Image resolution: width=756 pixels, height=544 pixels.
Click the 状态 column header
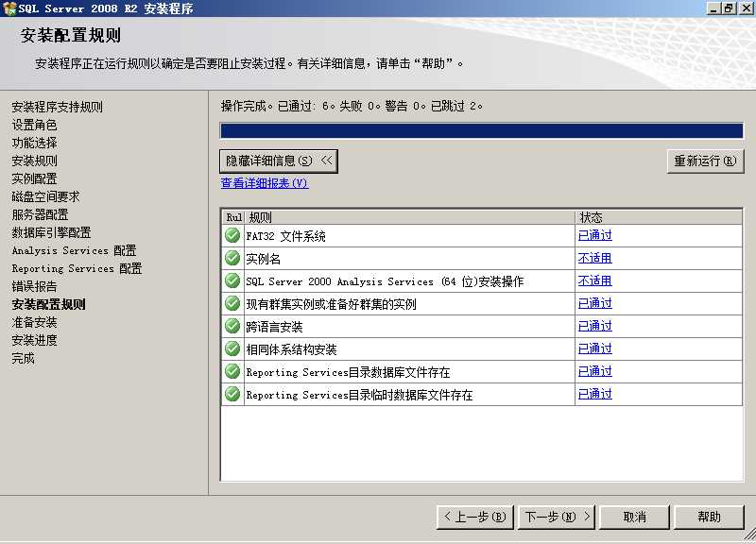[659, 217]
